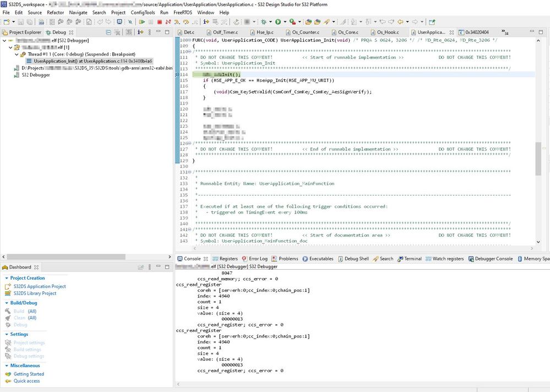Switch to the Registers view tab
The image size is (550, 392).
click(x=228, y=258)
